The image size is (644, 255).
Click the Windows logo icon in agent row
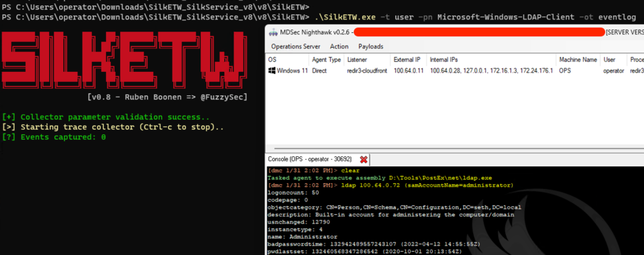click(272, 70)
